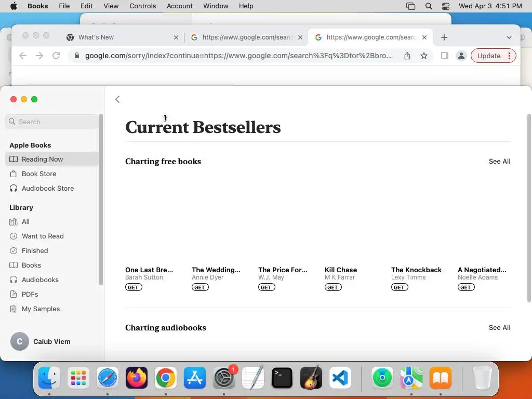Image resolution: width=532 pixels, height=399 pixels.
Task: Click the Chrome forward arrow
Action: (39, 56)
